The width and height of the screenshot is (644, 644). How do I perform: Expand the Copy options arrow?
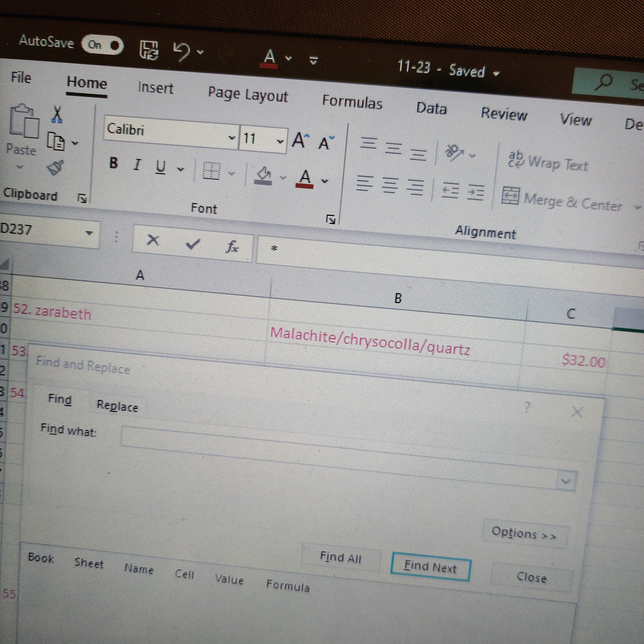tap(75, 143)
